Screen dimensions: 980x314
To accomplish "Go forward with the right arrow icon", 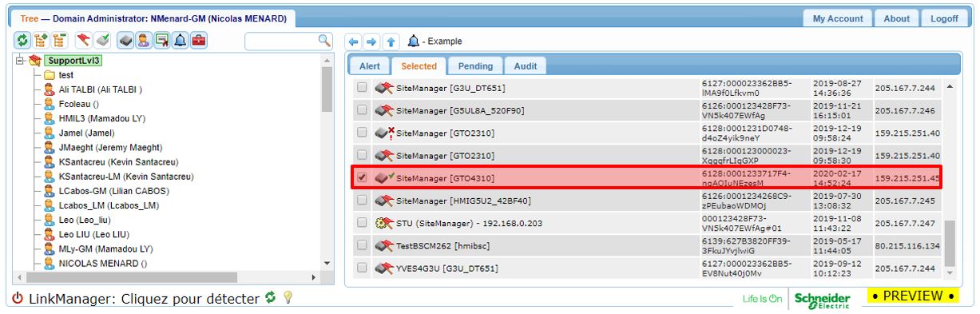I will (371, 41).
